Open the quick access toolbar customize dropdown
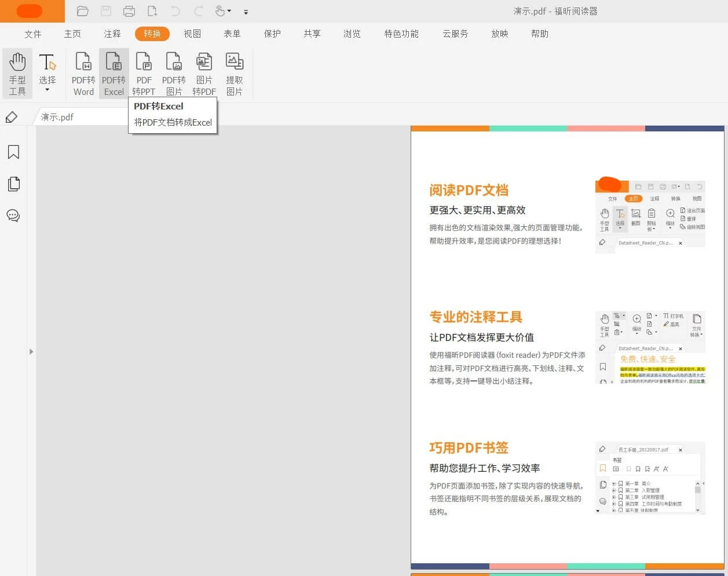The image size is (728, 576). coord(246,12)
